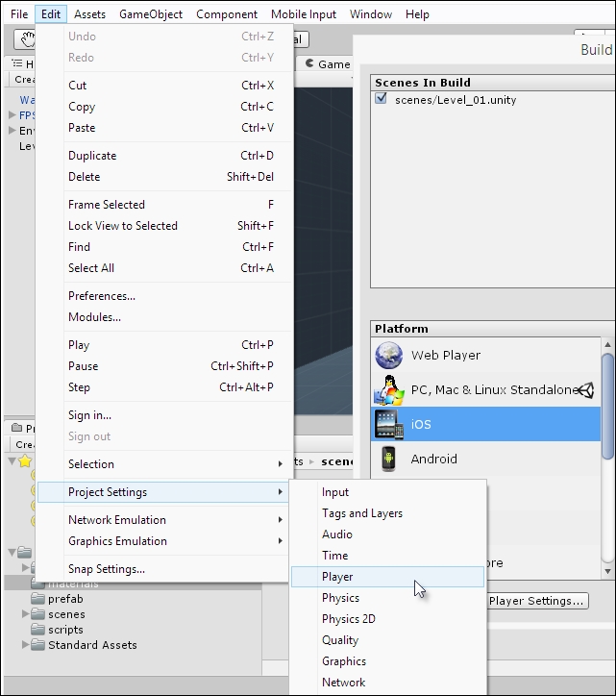Viewport: 616px width, 696px height.
Task: Choose Tags and Layers settings
Action: click(x=387, y=513)
